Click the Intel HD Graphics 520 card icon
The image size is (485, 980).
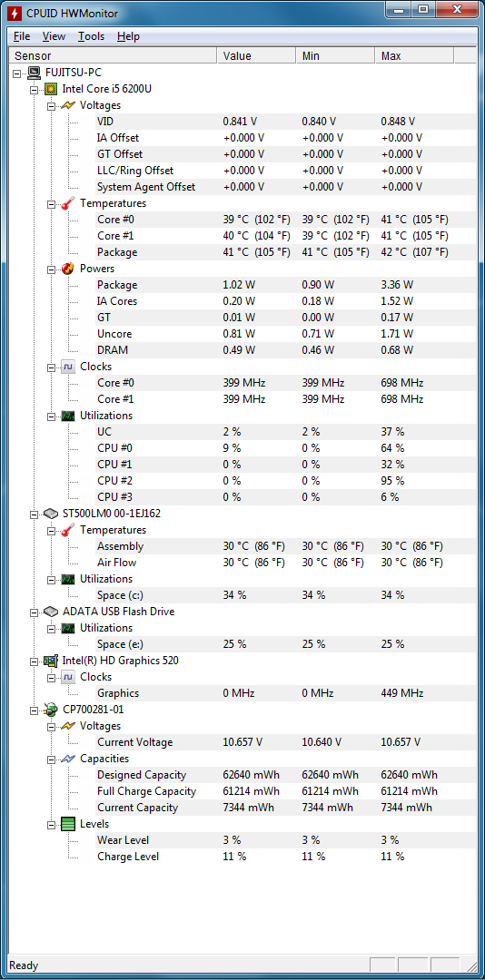pos(52,661)
